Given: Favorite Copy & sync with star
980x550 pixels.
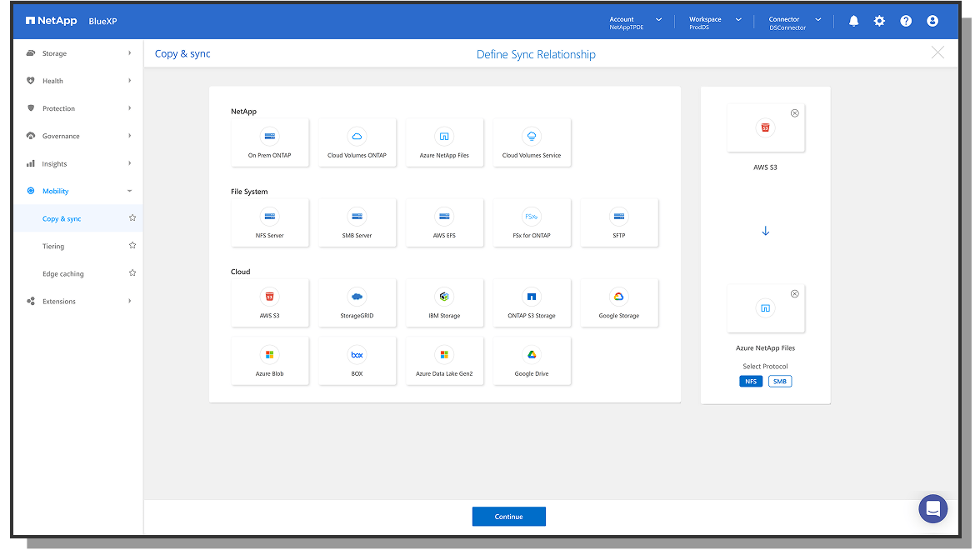Looking at the screenshot, I should tap(132, 218).
